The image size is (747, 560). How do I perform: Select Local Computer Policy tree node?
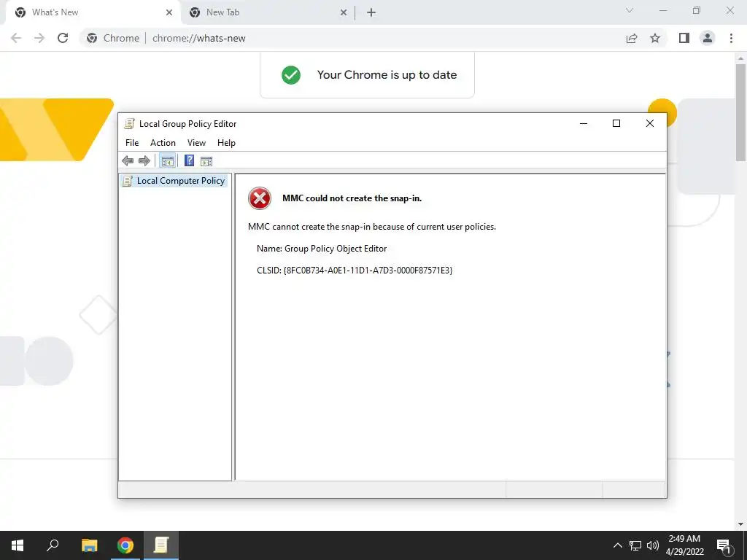coord(174,181)
